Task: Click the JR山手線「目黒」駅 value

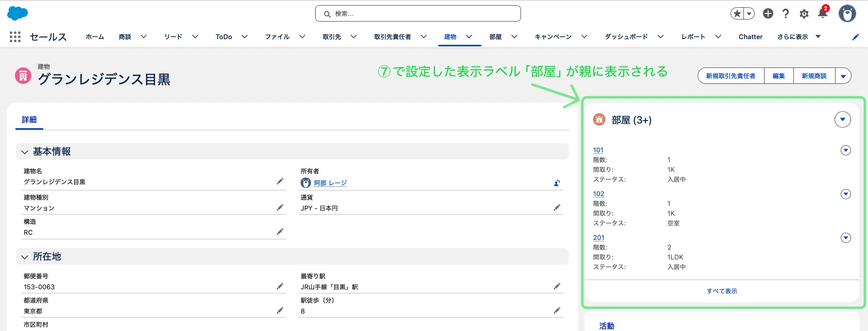Action: tap(329, 287)
